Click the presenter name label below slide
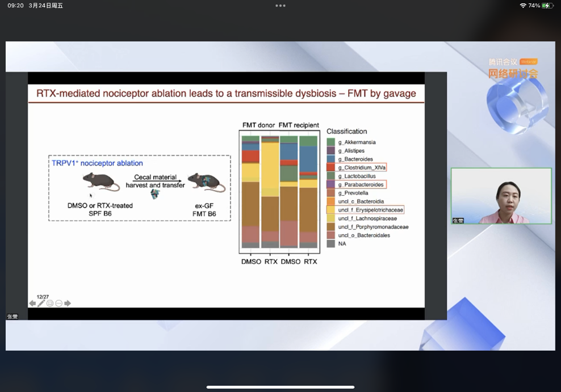 [12, 317]
